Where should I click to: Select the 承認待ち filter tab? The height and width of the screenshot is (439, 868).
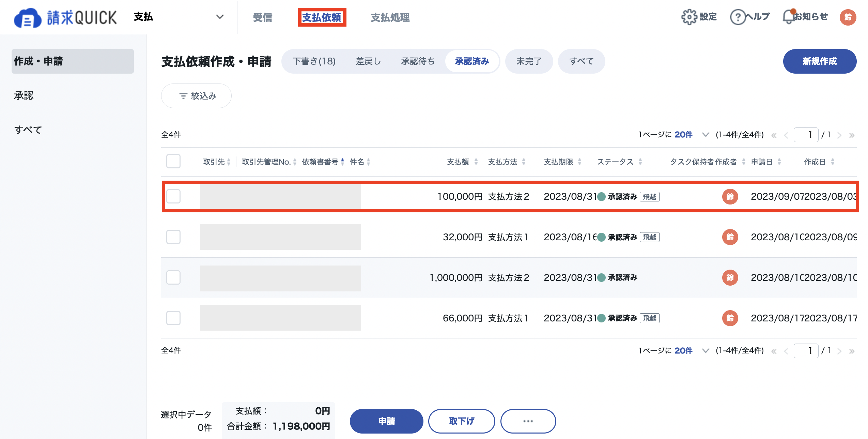pos(418,61)
